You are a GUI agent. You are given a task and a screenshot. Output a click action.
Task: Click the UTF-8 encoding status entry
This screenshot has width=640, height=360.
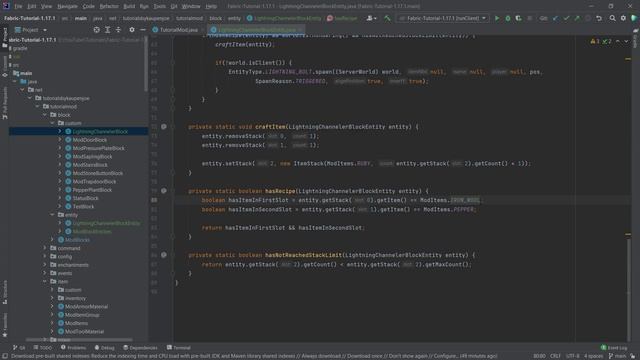coord(573,356)
